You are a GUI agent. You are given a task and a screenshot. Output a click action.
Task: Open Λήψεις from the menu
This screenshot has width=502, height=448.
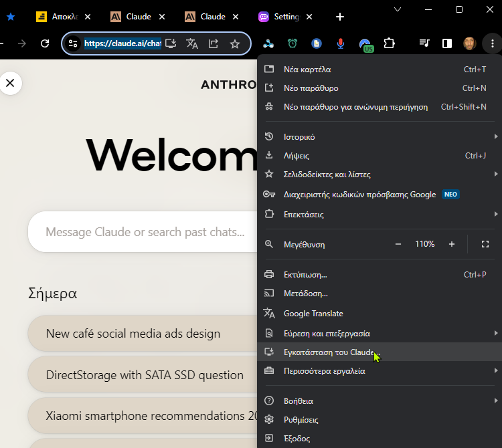(x=379, y=156)
